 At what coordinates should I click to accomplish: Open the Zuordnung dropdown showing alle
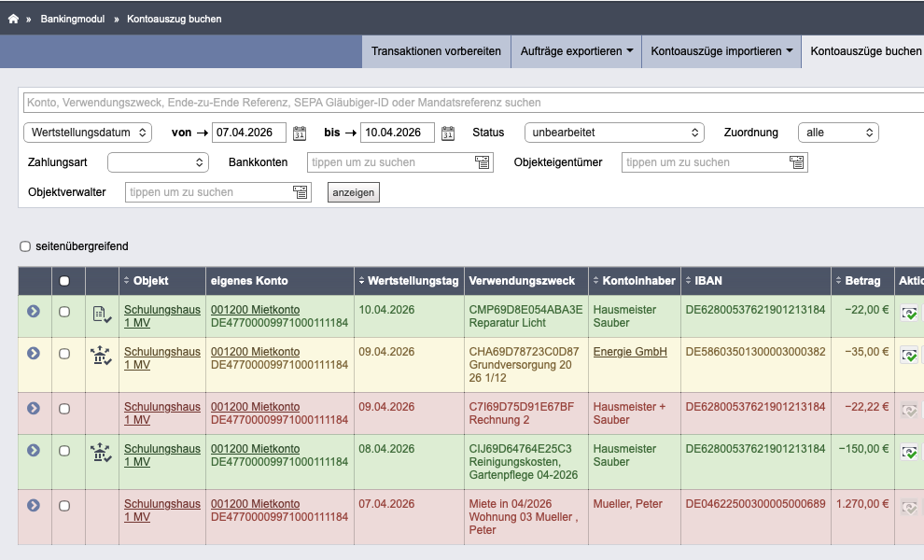pyautogui.click(x=838, y=133)
